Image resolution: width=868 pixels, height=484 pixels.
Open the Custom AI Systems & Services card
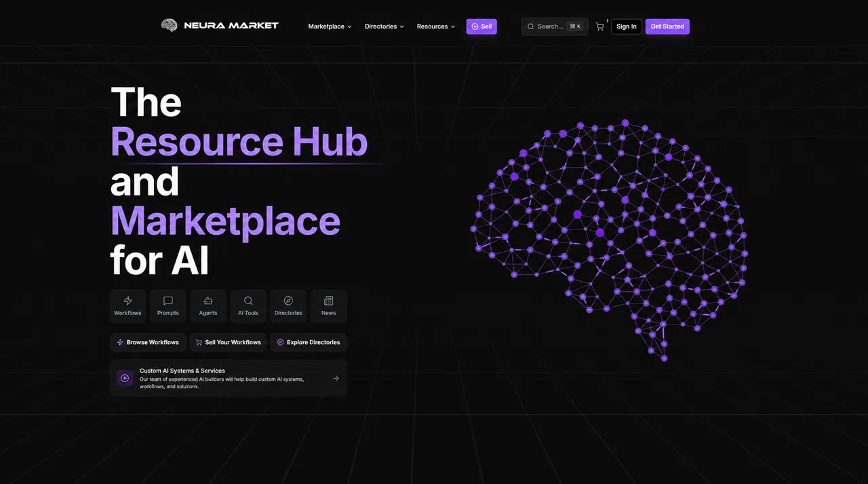(x=228, y=378)
